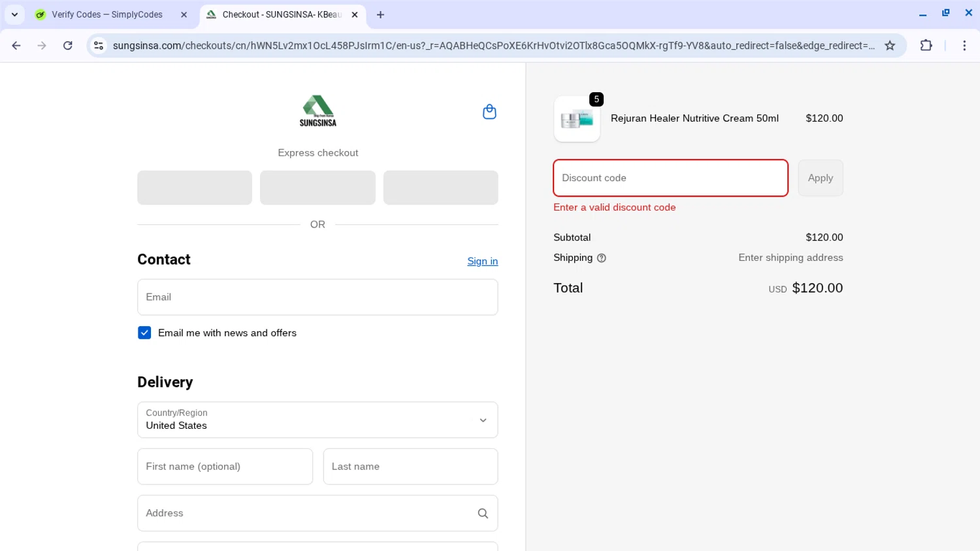980x551 pixels.
Task: Click the Subtotal label
Action: coord(572,237)
